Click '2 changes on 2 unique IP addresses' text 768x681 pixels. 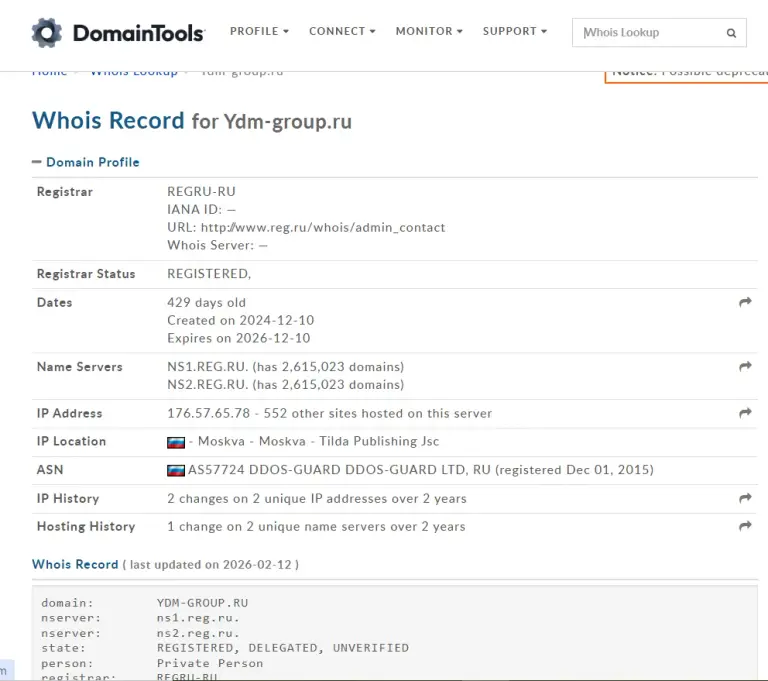click(316, 499)
